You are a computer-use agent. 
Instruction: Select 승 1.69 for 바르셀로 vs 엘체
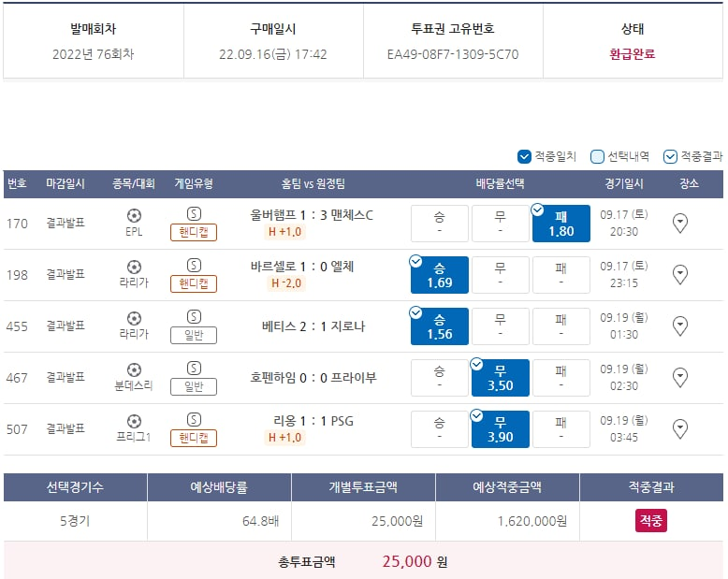point(440,275)
